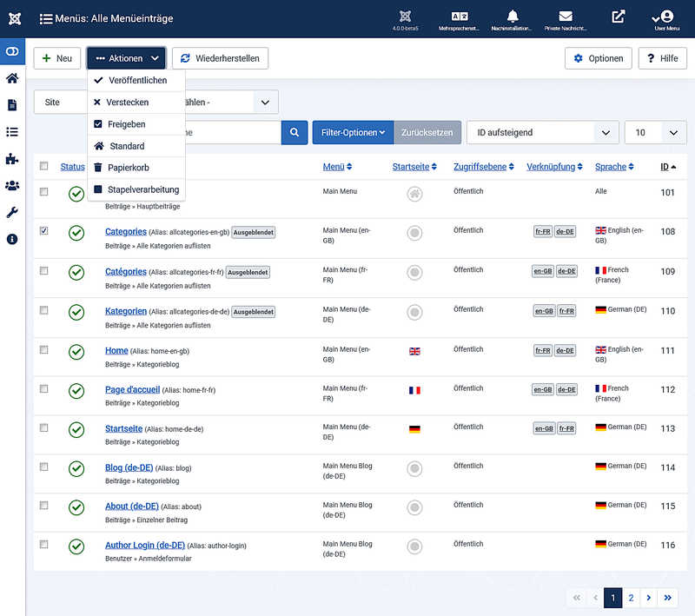Open the Home dashboard sidebar icon
695x616 pixels.
[x=12, y=78]
